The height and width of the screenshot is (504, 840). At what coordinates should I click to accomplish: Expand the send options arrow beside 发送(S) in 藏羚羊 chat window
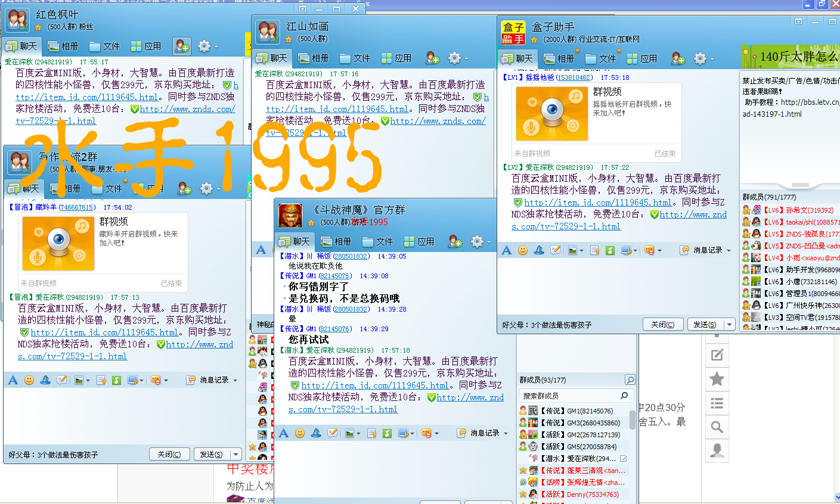(x=235, y=454)
